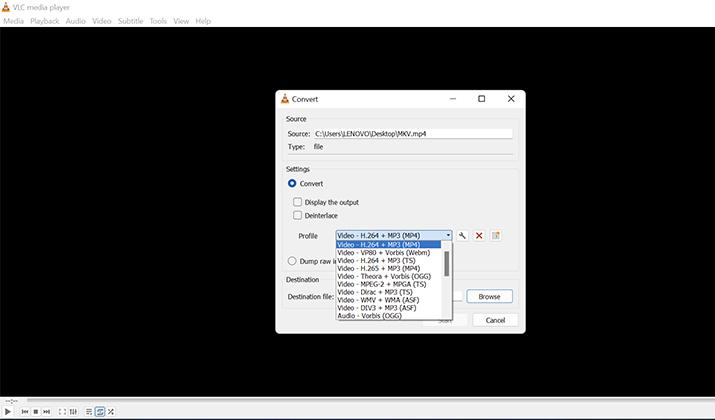Click the playback seek bar

coord(369,400)
